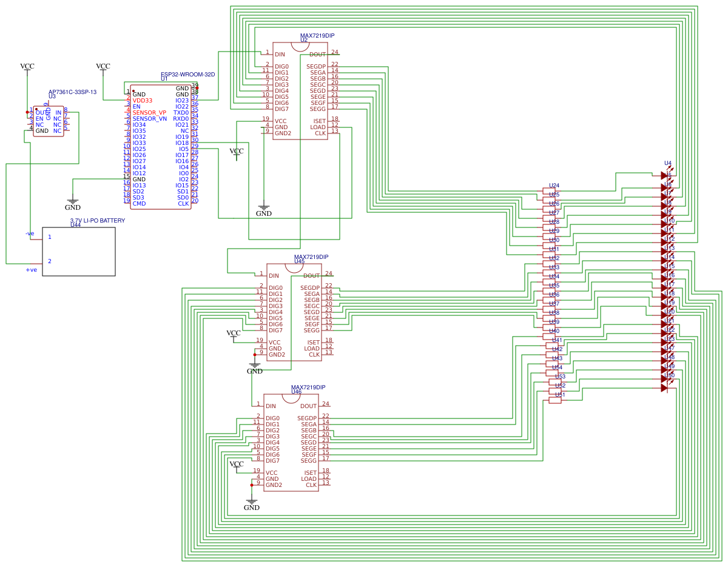728x567 pixels.
Task: Click the IO5 pin label on the ESP32
Action: [184, 149]
